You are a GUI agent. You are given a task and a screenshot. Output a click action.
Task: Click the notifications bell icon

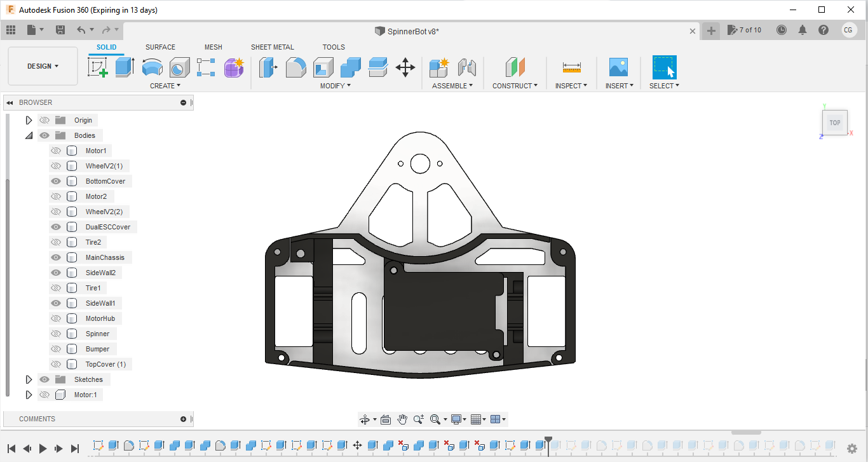coord(802,29)
